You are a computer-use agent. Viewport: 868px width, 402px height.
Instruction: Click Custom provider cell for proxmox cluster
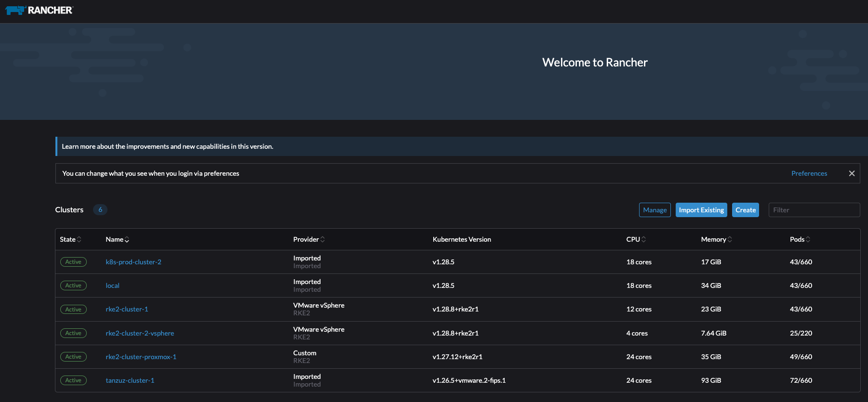pyautogui.click(x=305, y=353)
